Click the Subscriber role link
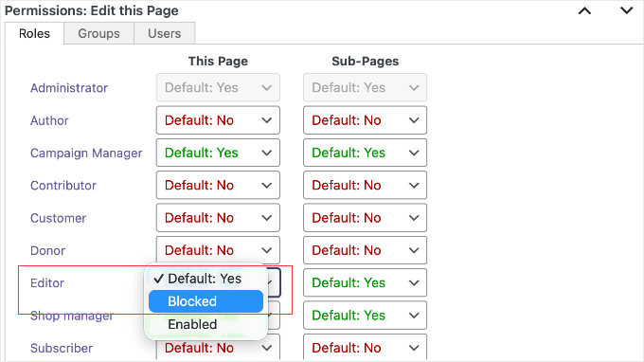The height and width of the screenshot is (362, 644). pos(62,348)
